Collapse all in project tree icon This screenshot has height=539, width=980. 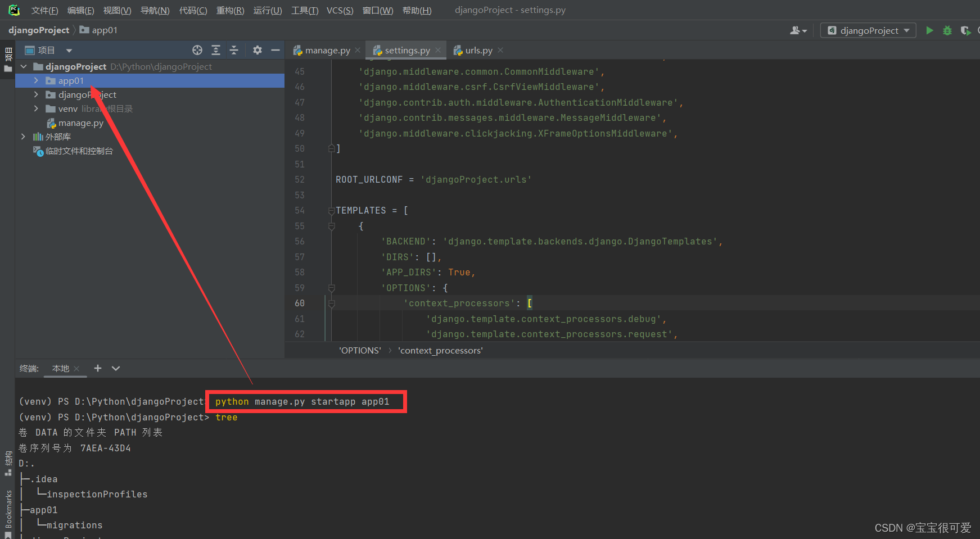click(x=234, y=51)
